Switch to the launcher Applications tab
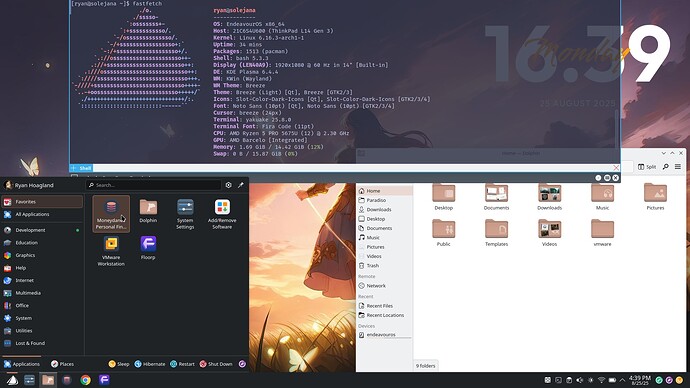Viewport: 690px width, 388px height. (22, 364)
